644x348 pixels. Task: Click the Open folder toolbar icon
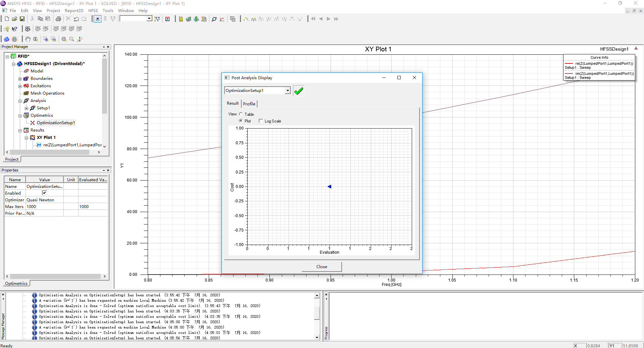(x=14, y=19)
